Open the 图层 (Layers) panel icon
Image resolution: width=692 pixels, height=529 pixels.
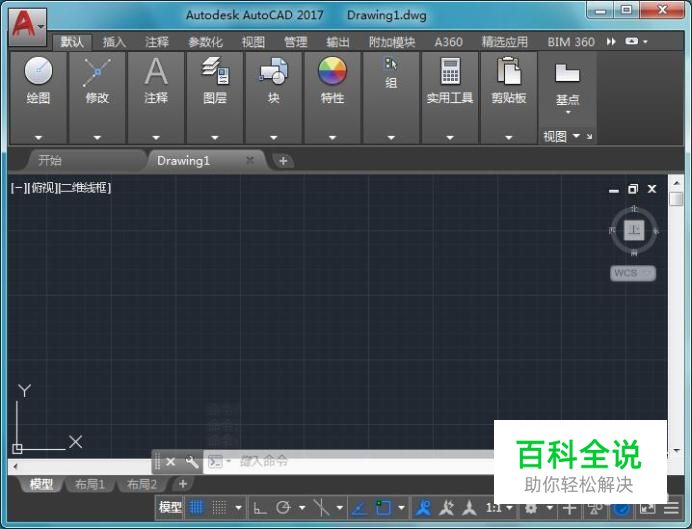(215, 72)
